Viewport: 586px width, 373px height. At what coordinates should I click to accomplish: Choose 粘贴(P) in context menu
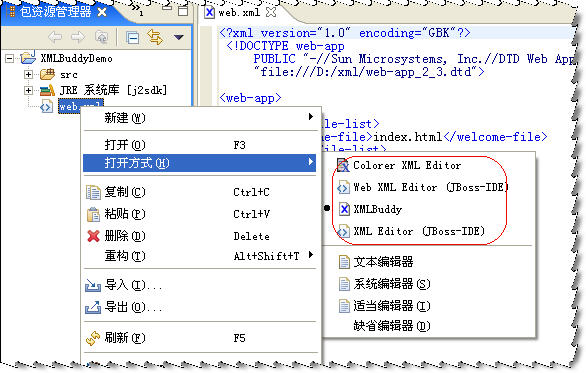point(200,214)
